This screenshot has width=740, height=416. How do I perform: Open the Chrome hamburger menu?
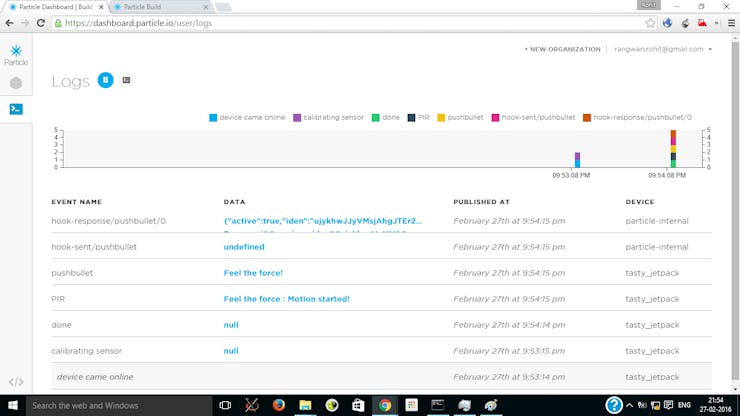(x=731, y=23)
